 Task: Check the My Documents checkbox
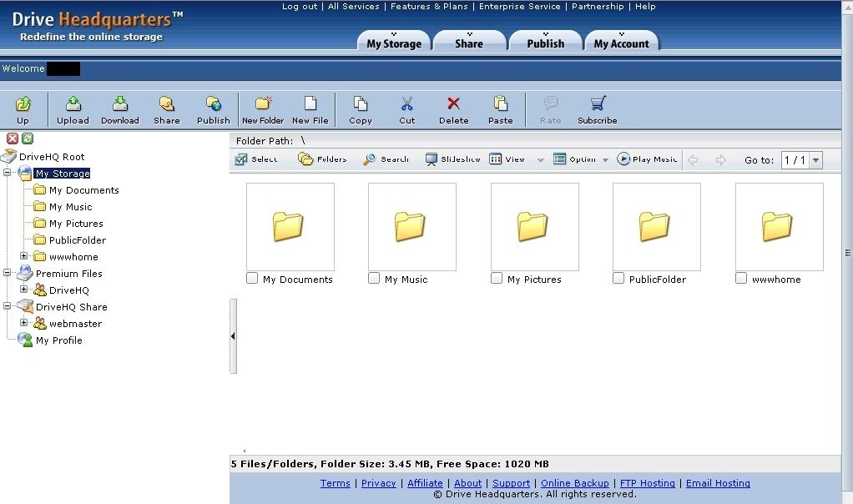252,279
